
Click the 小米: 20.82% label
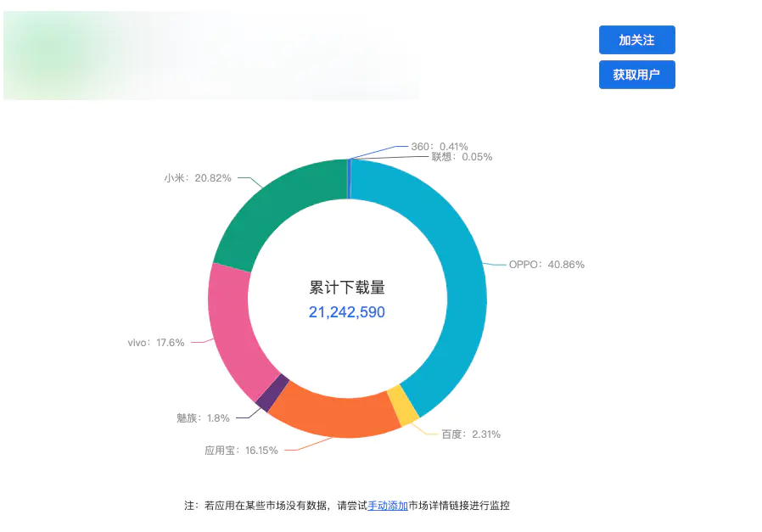pos(198,178)
